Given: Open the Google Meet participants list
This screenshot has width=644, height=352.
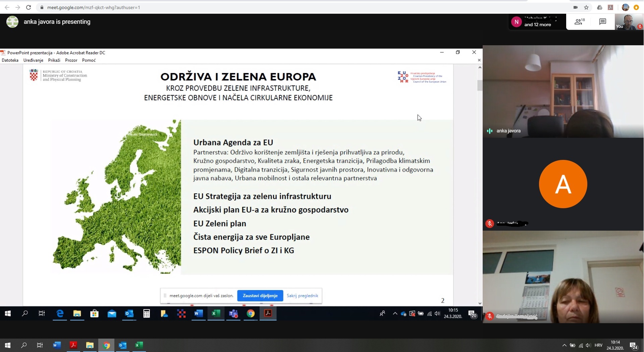Looking at the screenshot, I should click(x=579, y=21).
